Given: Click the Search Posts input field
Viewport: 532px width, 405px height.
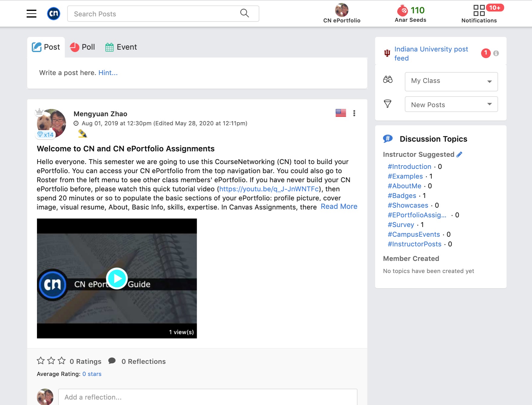Looking at the screenshot, I should coord(163,14).
